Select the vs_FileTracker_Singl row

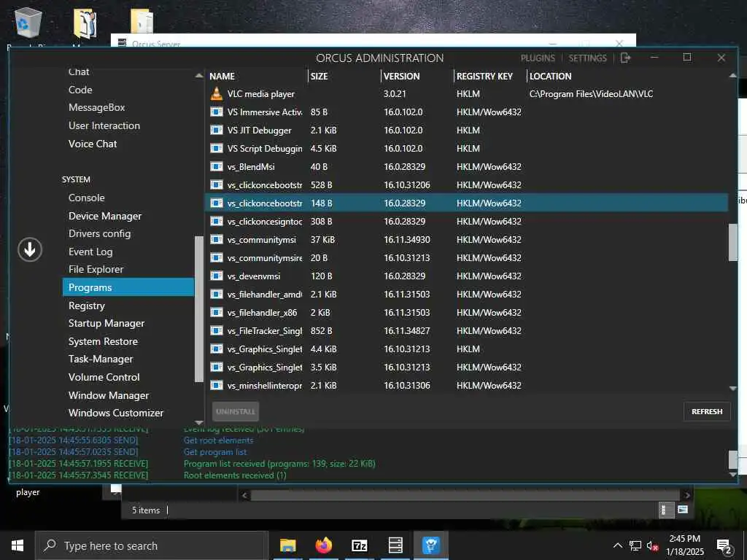[466, 330]
